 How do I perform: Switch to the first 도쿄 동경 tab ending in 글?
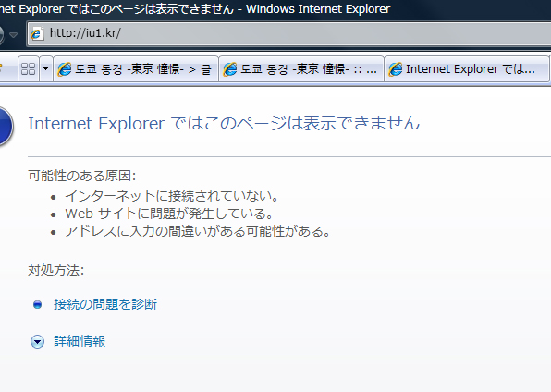(136, 69)
